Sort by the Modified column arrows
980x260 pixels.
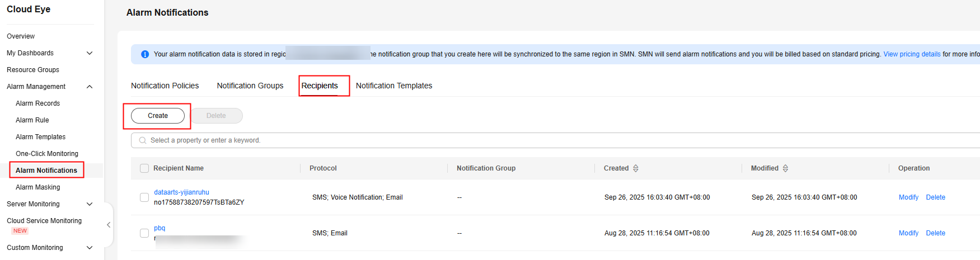click(785, 168)
